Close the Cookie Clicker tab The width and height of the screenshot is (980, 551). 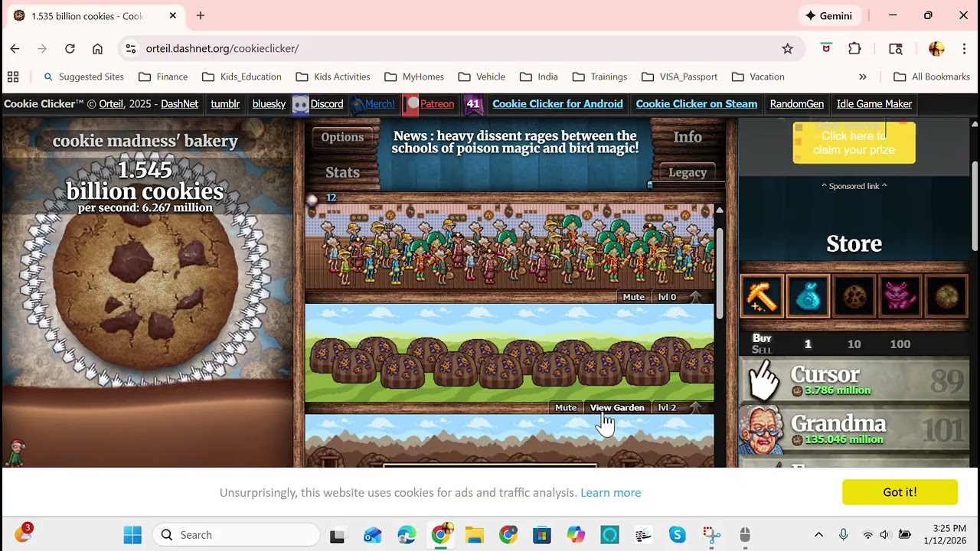[x=173, y=15]
